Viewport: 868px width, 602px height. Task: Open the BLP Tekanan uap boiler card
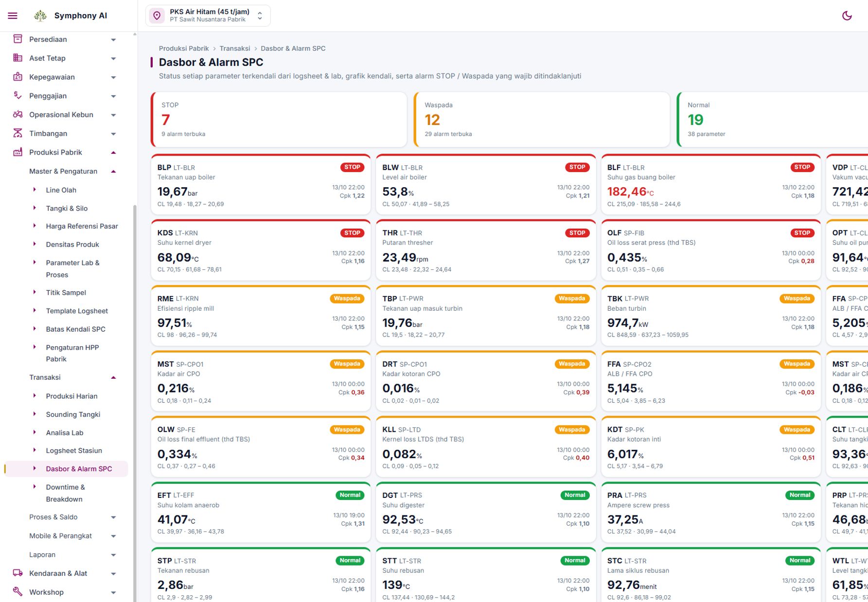[261, 184]
